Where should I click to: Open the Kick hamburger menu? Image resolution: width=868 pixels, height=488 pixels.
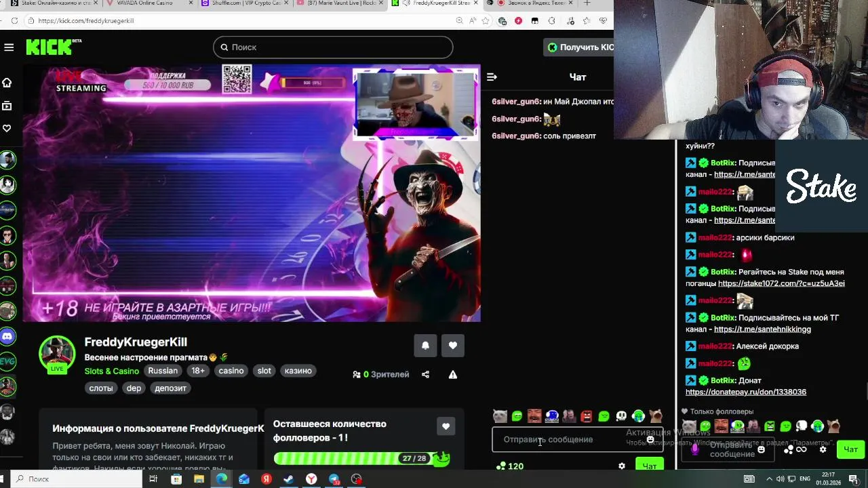point(9,47)
